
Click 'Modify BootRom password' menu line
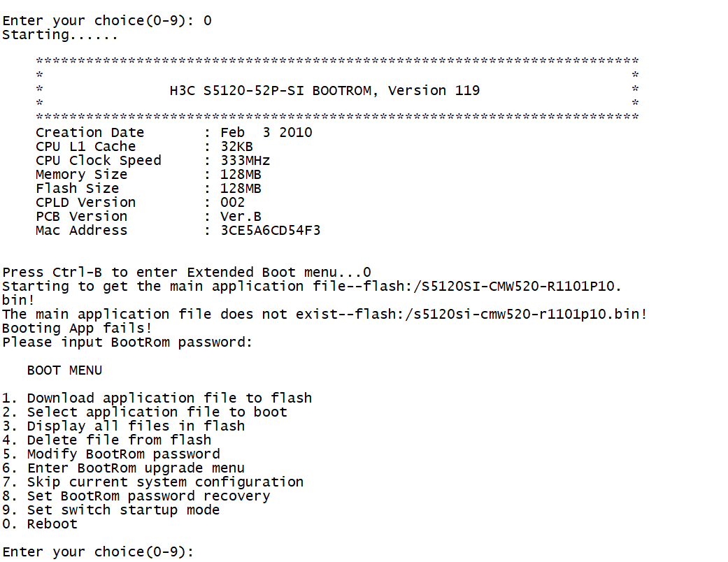[111, 454]
